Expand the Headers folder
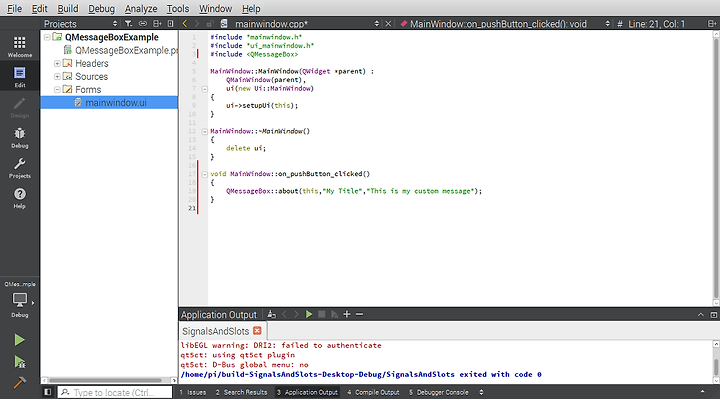Screen dimensions: 720x399 (57, 63)
